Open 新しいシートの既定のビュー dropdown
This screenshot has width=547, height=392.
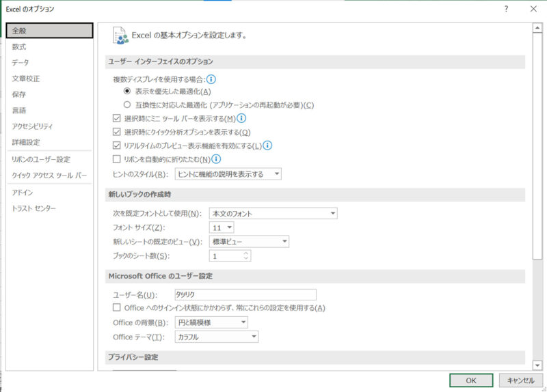point(249,242)
